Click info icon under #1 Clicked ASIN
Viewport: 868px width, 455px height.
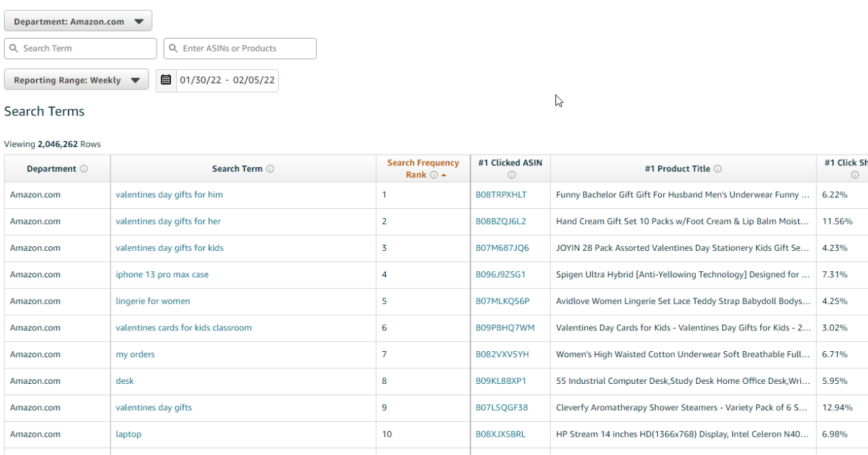tap(512, 175)
